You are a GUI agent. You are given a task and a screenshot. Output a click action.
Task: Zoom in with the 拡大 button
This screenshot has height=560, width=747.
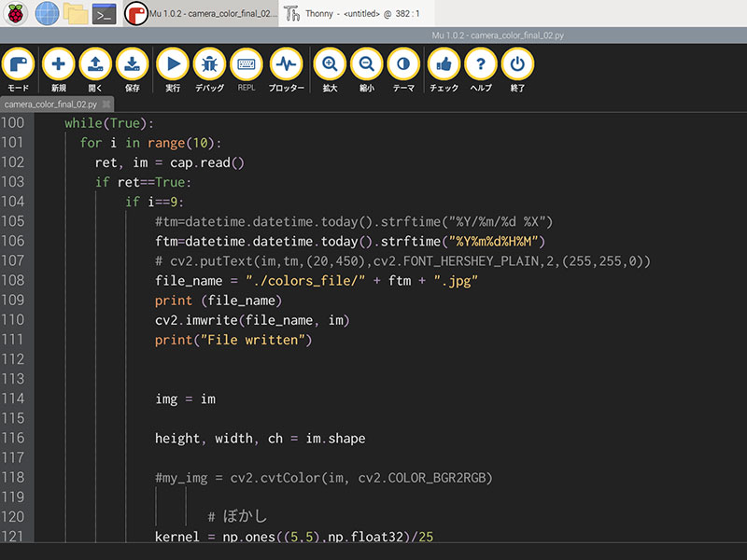(x=330, y=66)
